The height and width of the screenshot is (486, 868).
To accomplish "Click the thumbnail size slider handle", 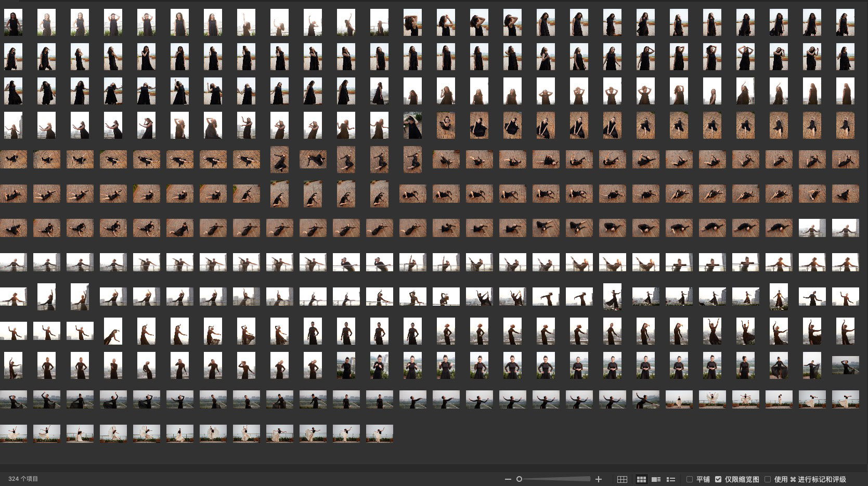I will click(519, 479).
